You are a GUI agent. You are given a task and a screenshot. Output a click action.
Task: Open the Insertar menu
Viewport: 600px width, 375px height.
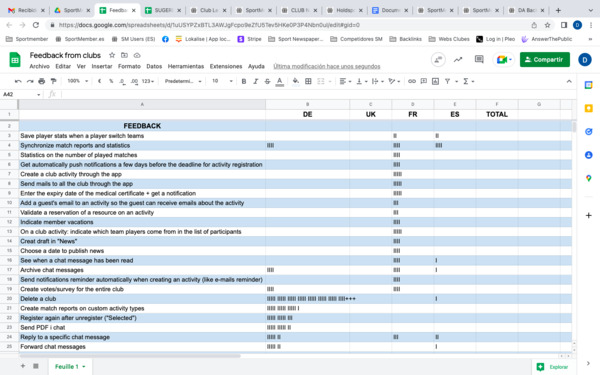pyautogui.click(x=102, y=66)
